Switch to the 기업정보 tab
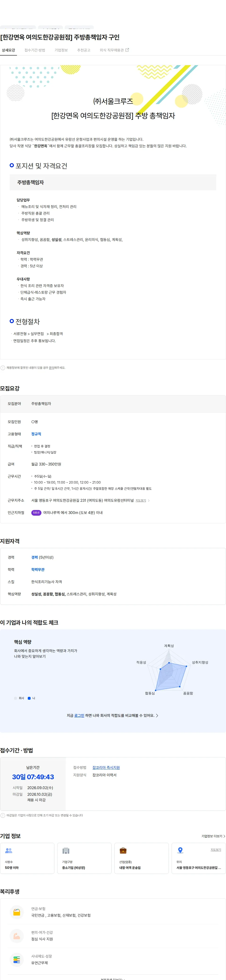The height and width of the screenshot is (980, 226). [x=61, y=50]
